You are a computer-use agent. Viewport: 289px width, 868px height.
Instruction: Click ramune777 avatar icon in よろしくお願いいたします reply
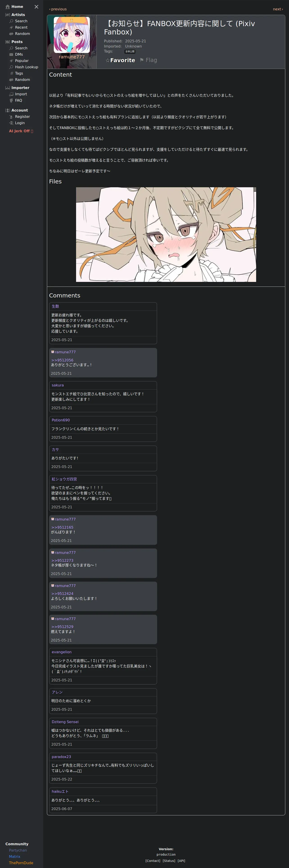pos(52,585)
